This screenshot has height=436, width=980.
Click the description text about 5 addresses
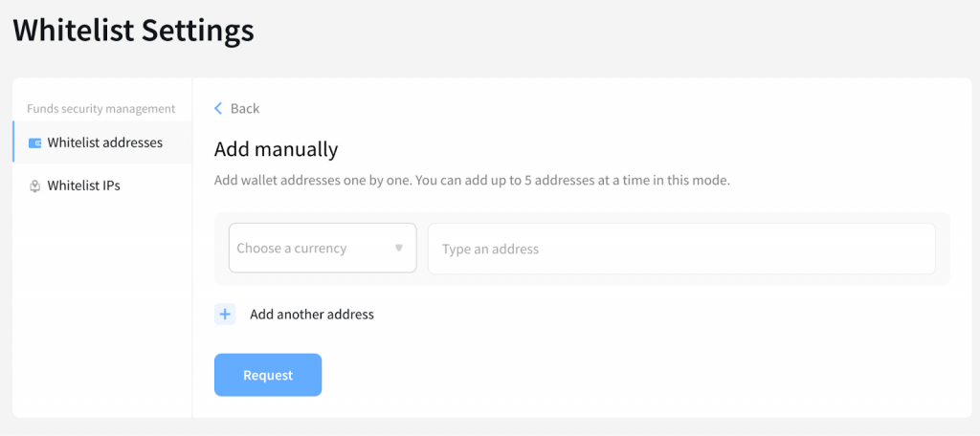(473, 181)
